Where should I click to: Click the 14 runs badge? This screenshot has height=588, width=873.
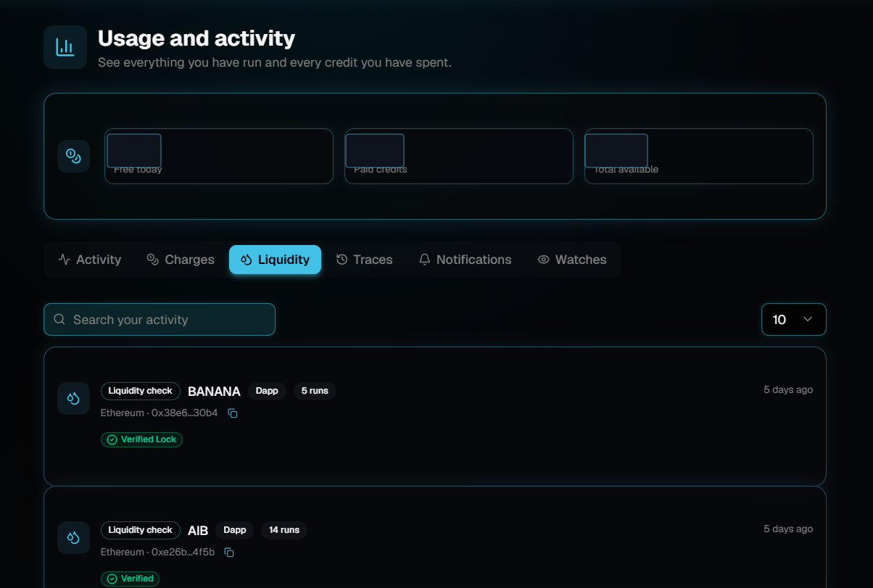point(284,530)
